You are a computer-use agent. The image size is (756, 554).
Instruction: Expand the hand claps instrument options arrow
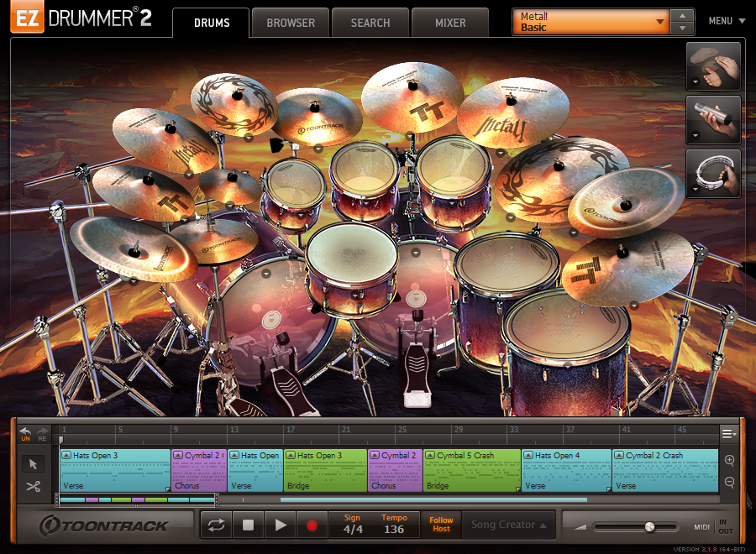click(696, 82)
